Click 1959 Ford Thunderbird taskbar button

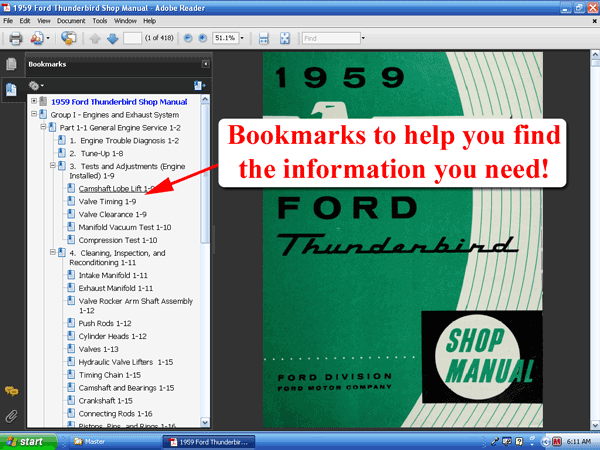click(x=208, y=442)
